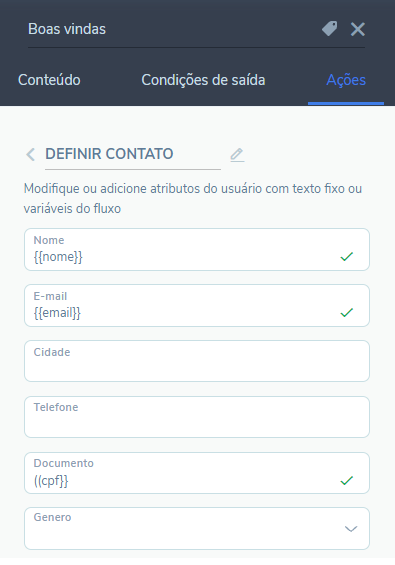395x565 pixels.
Task: Click the Modifique ou adicione atributos description
Action: click(x=193, y=199)
